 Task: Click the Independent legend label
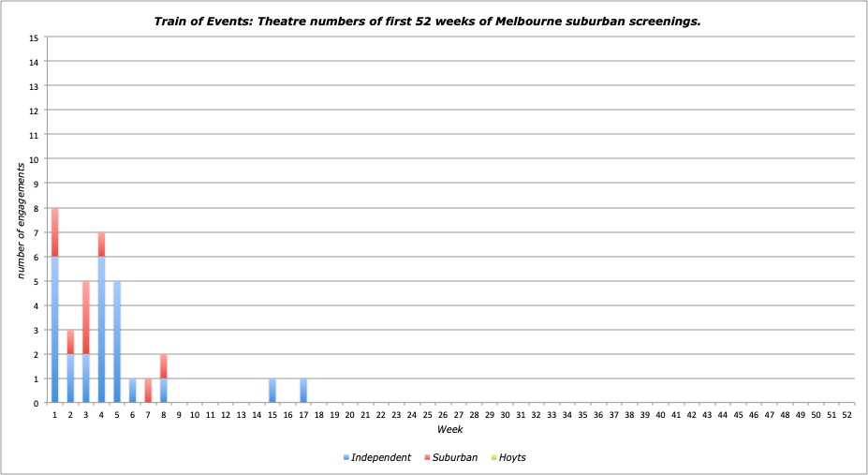[380, 458]
